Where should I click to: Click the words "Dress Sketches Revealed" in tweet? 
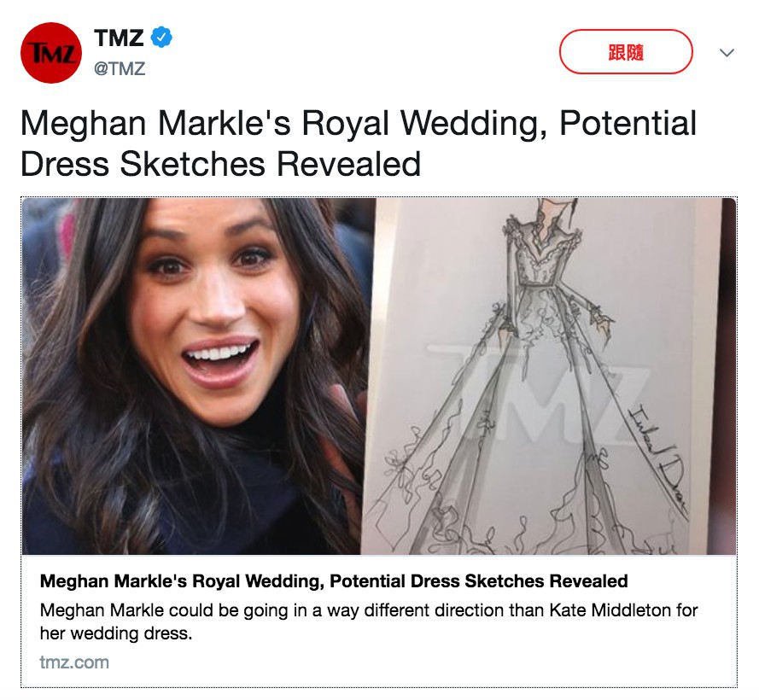tap(220, 164)
